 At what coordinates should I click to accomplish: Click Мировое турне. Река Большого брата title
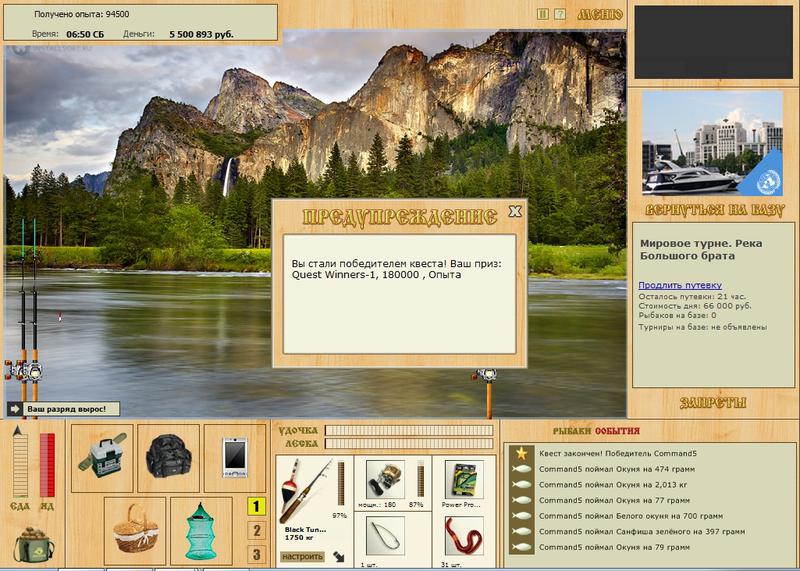point(702,250)
